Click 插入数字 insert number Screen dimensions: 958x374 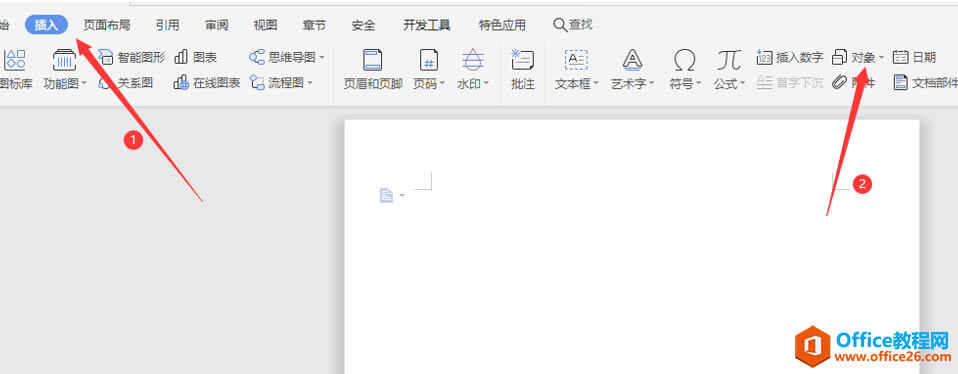[x=790, y=58]
